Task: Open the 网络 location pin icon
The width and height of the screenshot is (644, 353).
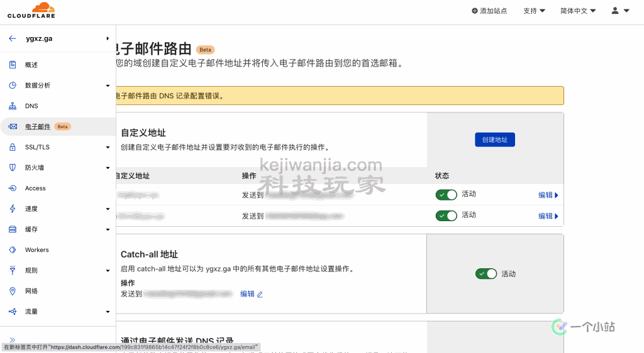Action: coord(13,291)
